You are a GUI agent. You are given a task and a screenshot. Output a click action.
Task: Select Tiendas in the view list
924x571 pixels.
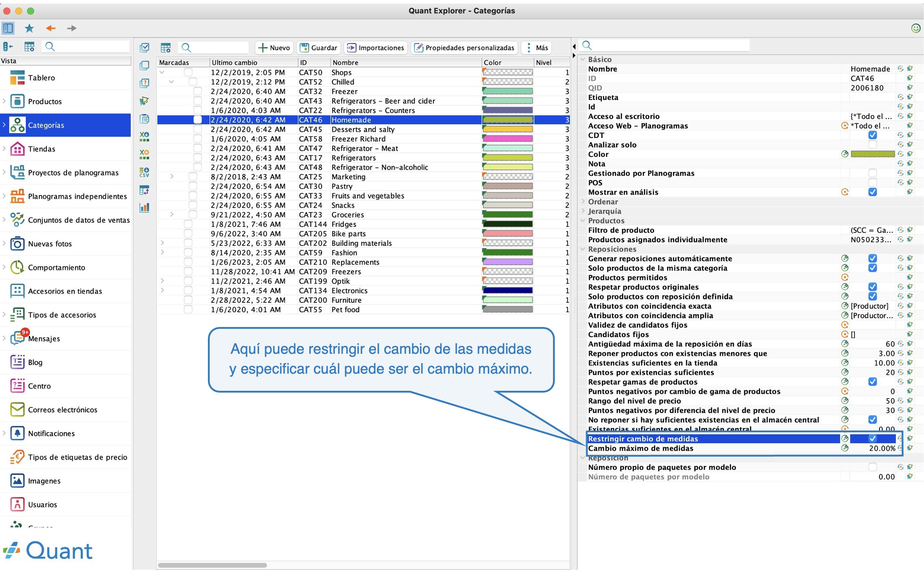pyautogui.click(x=65, y=149)
